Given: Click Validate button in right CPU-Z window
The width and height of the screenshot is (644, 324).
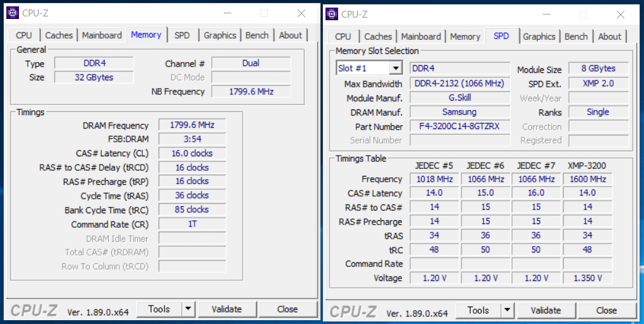Looking at the screenshot, I should click(x=546, y=311).
